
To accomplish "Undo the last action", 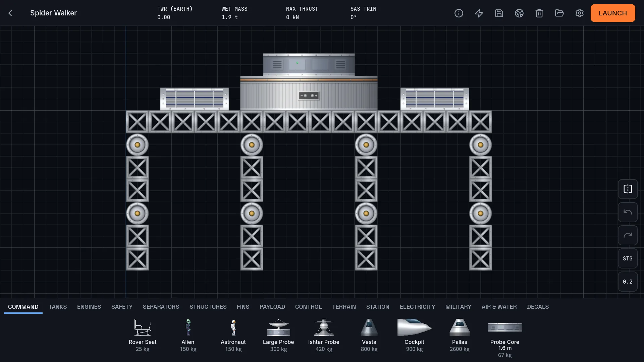I will click(x=628, y=212).
